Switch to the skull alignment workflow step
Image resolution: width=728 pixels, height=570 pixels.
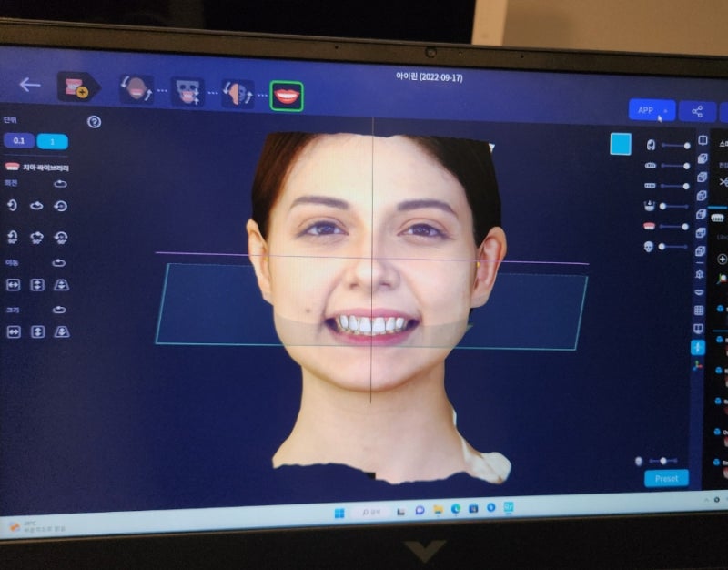pyautogui.click(x=186, y=89)
